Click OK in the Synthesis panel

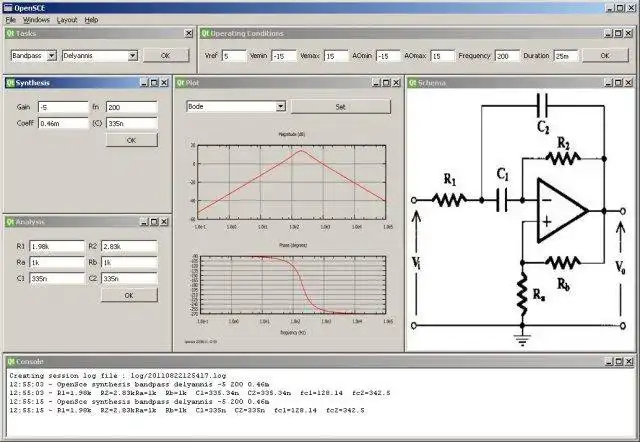pos(131,140)
